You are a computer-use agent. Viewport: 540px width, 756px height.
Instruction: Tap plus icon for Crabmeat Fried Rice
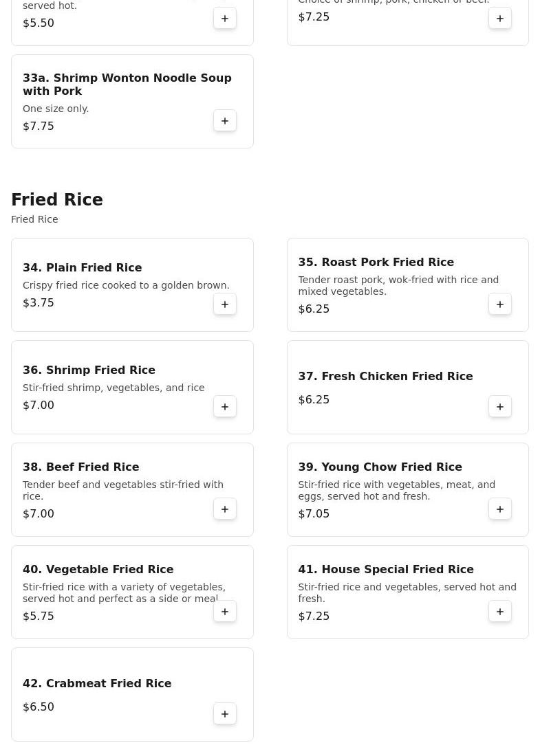point(225,714)
